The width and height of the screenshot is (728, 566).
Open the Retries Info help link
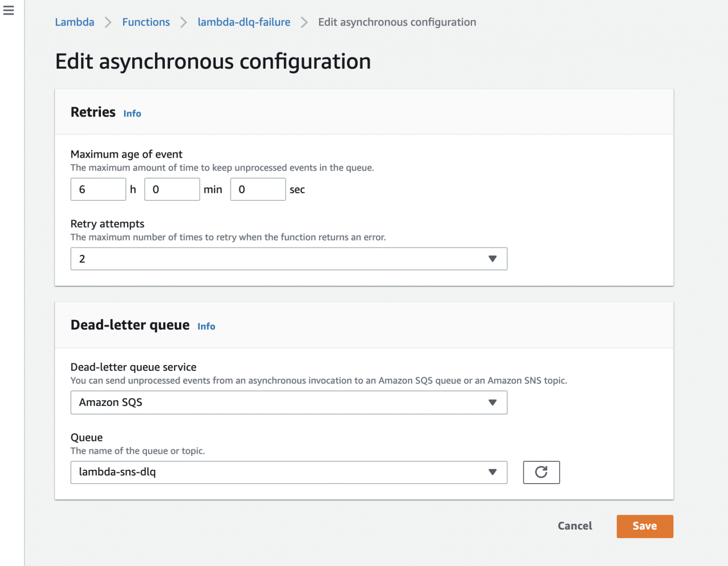point(132,113)
